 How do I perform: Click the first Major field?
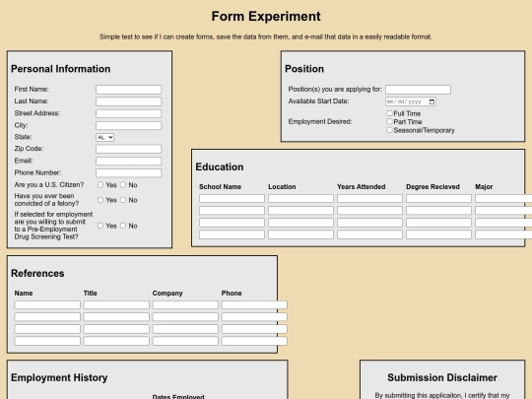pos(503,198)
